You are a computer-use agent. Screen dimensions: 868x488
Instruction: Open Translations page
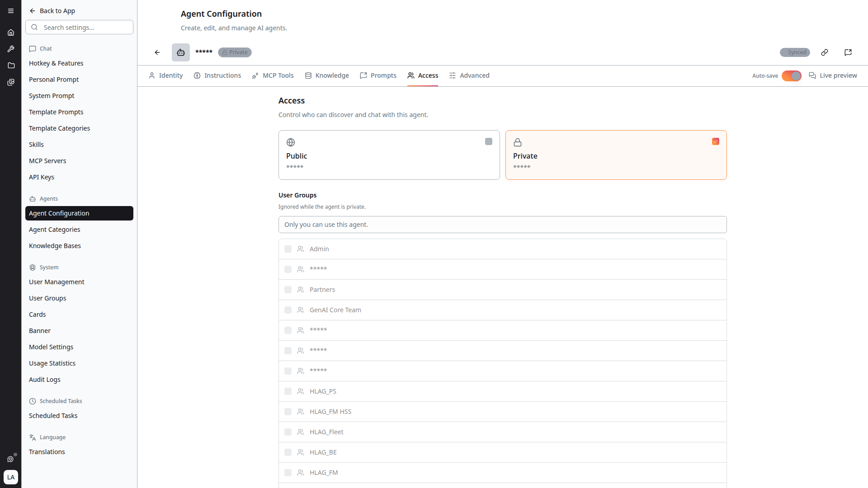[79, 452]
